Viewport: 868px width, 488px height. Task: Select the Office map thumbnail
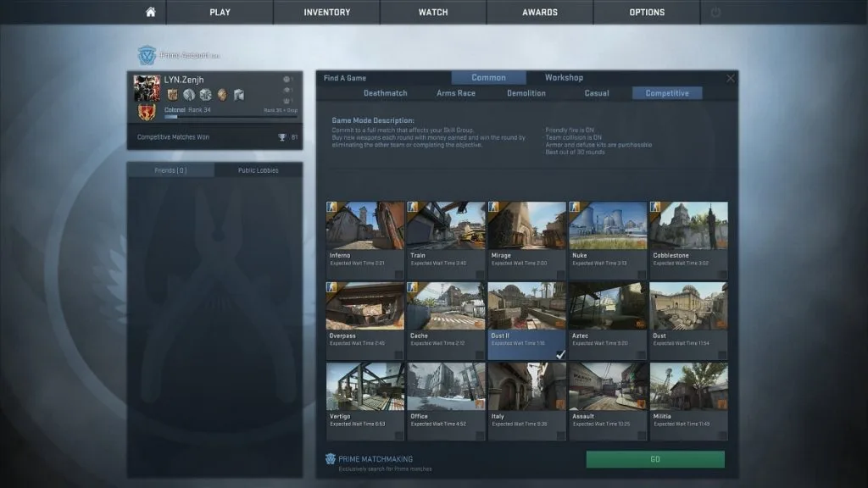pyautogui.click(x=446, y=386)
